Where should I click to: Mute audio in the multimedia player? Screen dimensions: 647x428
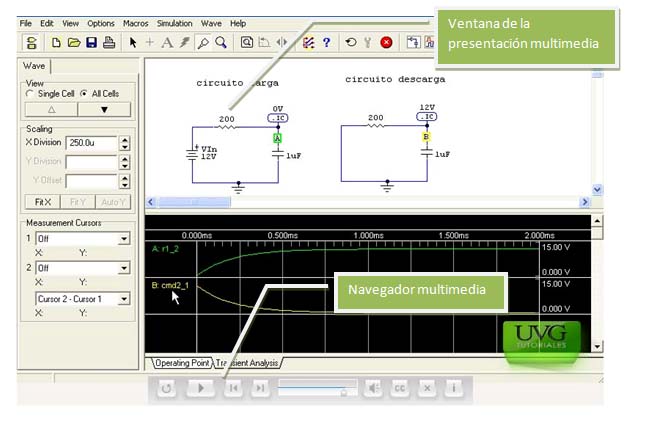point(372,388)
